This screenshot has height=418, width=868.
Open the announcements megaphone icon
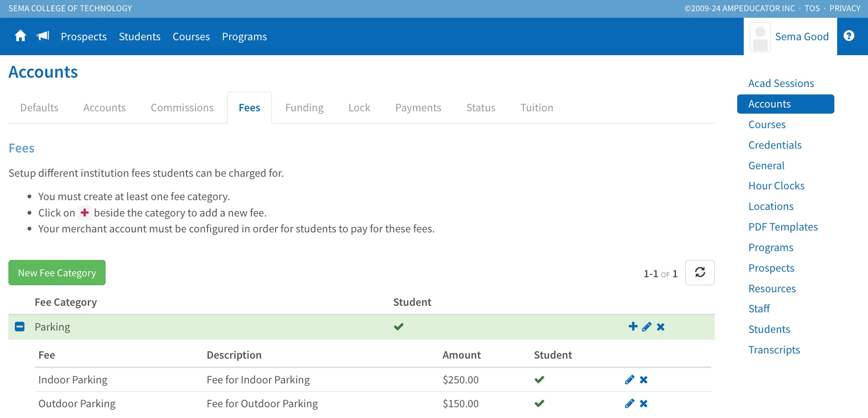(43, 36)
